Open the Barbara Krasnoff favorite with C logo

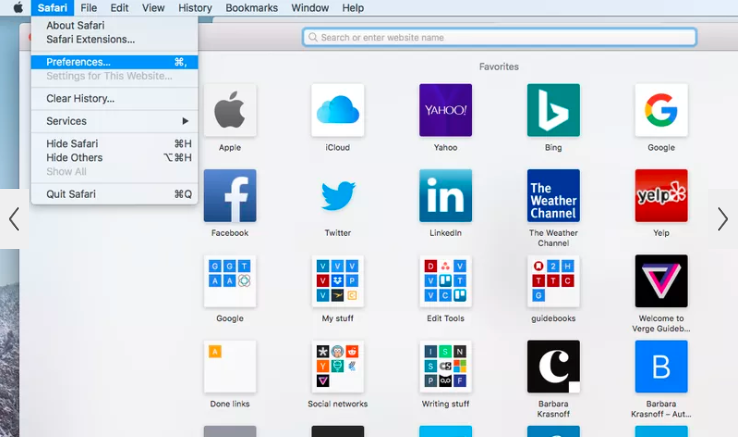(x=553, y=366)
